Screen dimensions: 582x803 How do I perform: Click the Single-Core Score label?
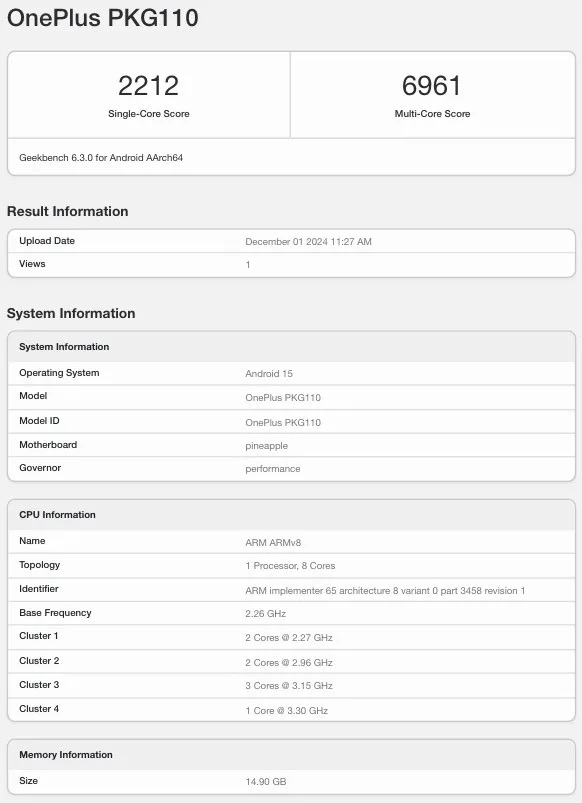149,114
